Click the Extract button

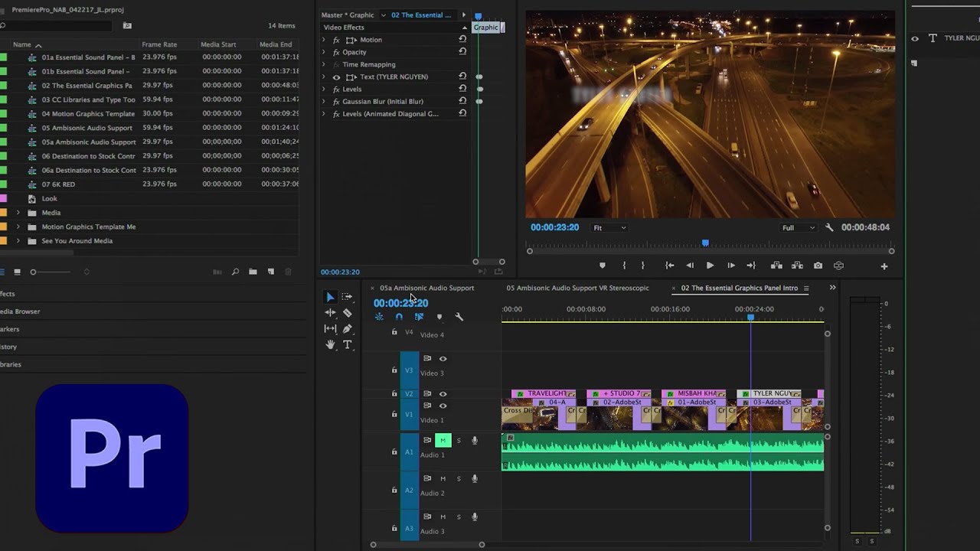tap(797, 266)
